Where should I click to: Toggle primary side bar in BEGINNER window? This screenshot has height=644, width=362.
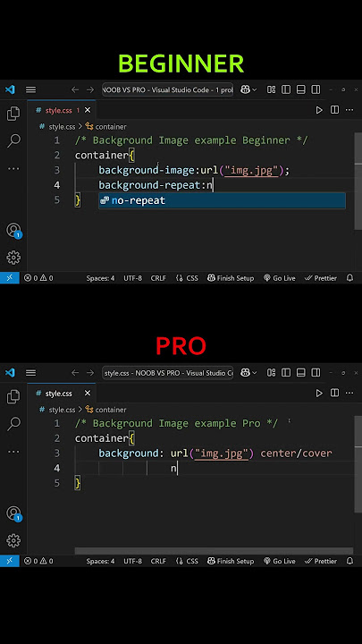[286, 89]
